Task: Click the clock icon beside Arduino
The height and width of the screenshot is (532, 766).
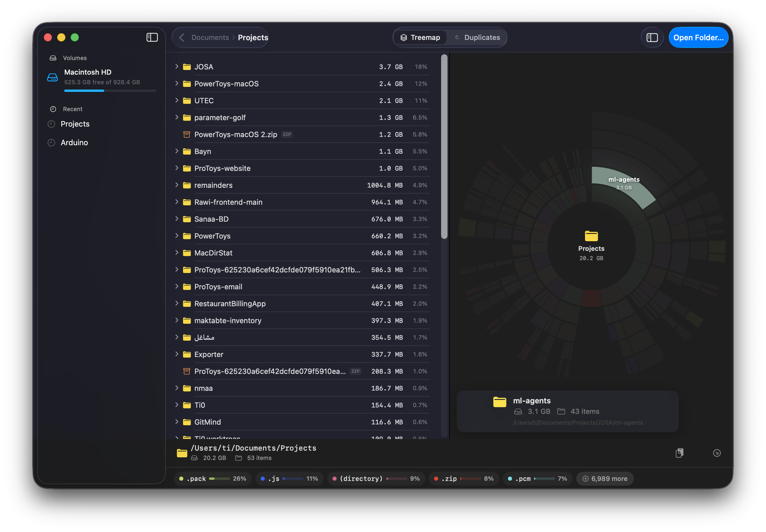Action: pyautogui.click(x=51, y=142)
